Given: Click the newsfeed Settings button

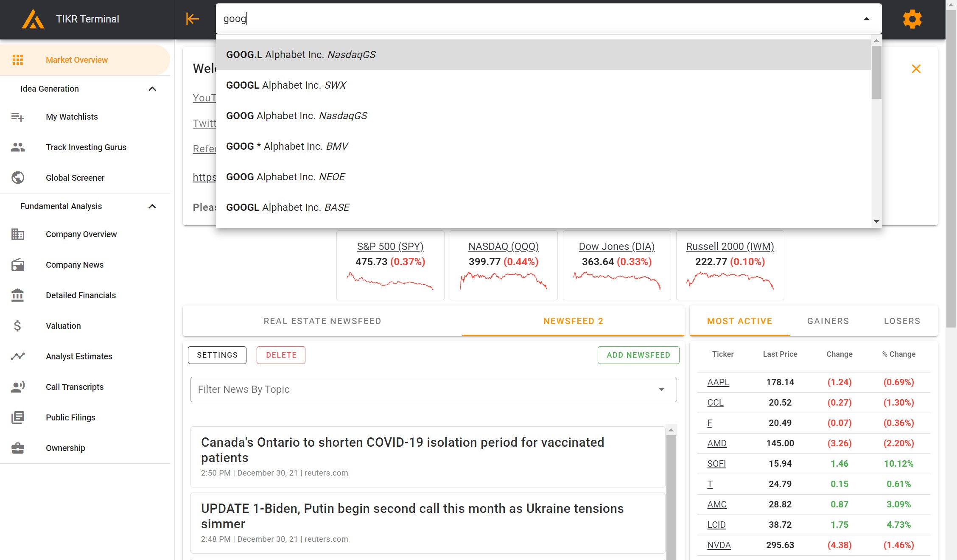Looking at the screenshot, I should coord(217,355).
